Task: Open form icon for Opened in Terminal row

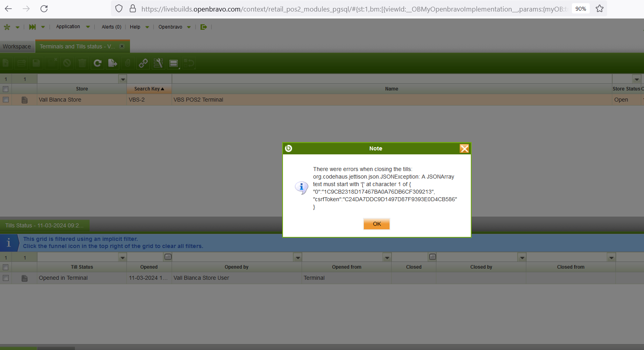Action: pyautogui.click(x=25, y=278)
